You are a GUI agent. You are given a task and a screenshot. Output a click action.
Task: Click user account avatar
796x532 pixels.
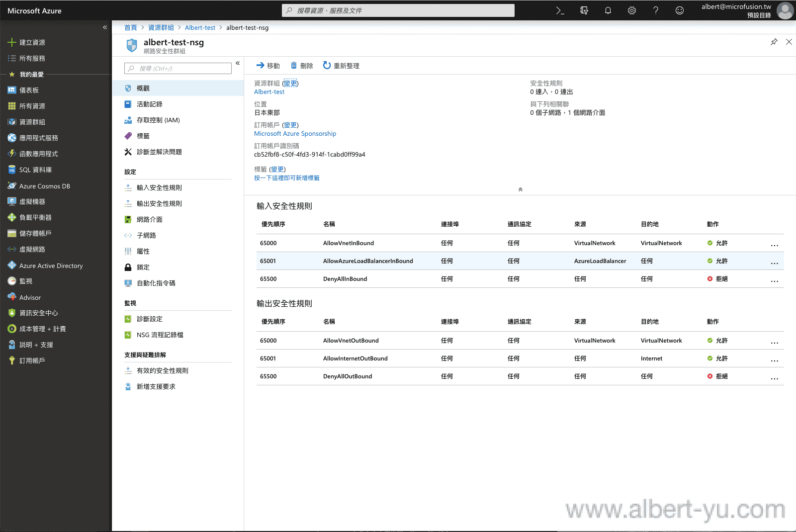tap(786, 10)
